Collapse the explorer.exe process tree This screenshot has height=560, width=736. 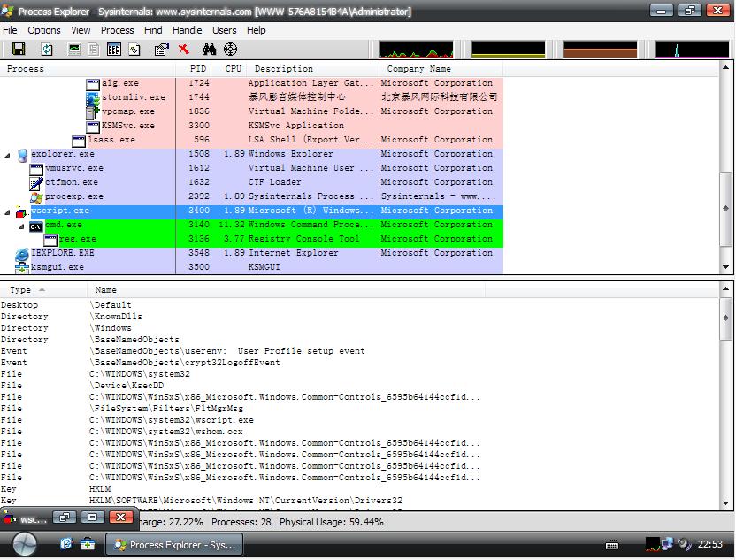[x=8, y=155]
